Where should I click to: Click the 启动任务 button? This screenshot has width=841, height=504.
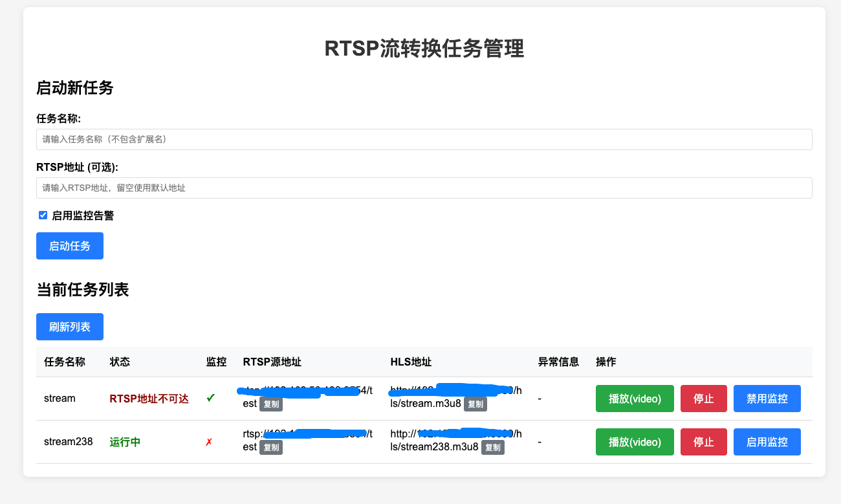tap(70, 246)
